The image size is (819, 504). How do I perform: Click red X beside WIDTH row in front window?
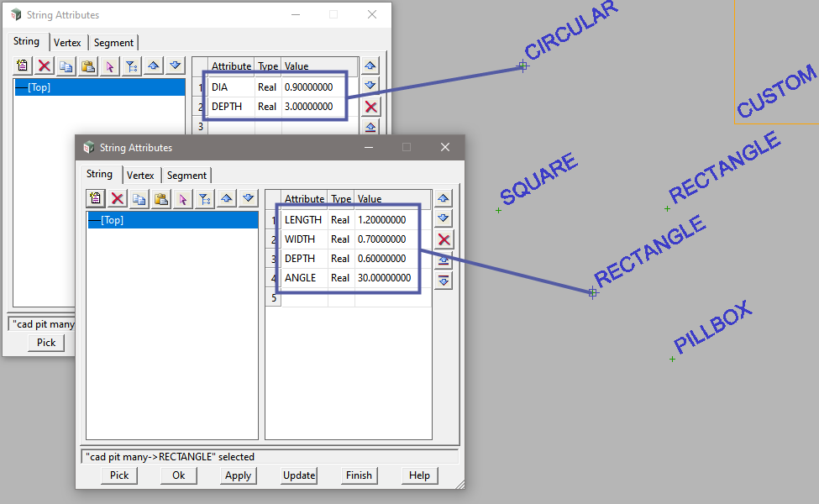pos(444,239)
